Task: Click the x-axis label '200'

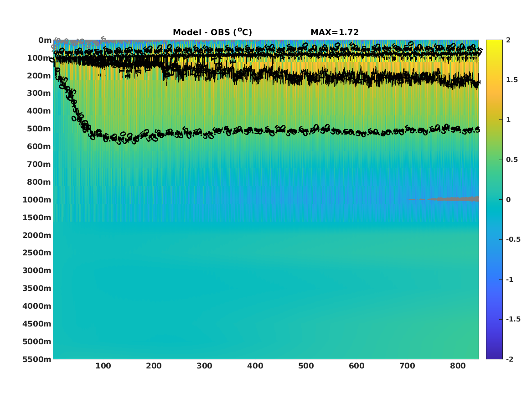Action: click(154, 366)
